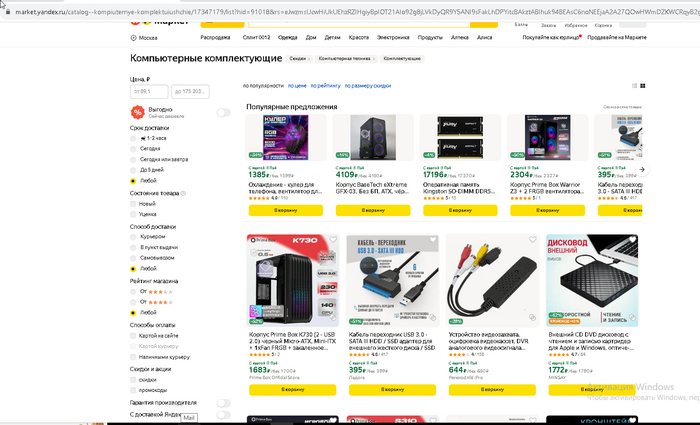Image resolution: width=700 pixels, height=425 pixels.
Task: Sort products по рейтингу
Action: [325, 86]
